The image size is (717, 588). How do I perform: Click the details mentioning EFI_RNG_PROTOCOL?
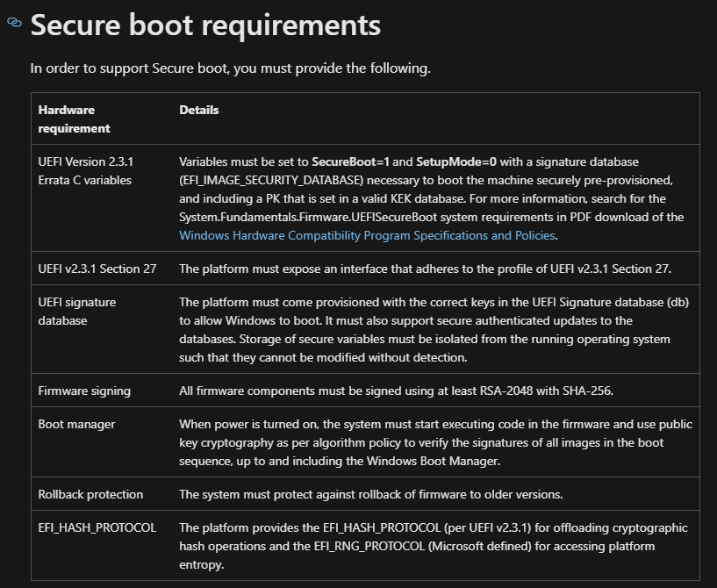(x=433, y=547)
